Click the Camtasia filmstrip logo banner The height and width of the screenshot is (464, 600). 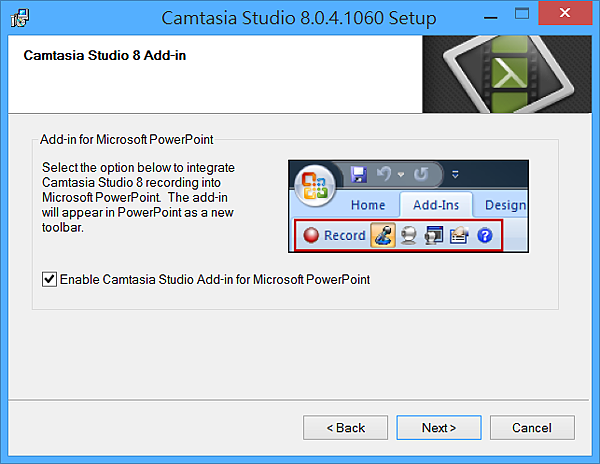507,74
